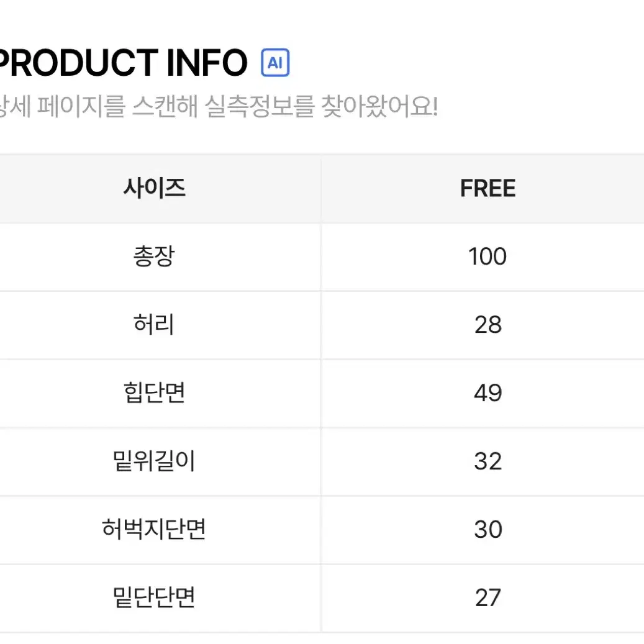Image resolution: width=644 pixels, height=644 pixels.
Task: Click the word 실측정보 in subtitle
Action: [260, 106]
